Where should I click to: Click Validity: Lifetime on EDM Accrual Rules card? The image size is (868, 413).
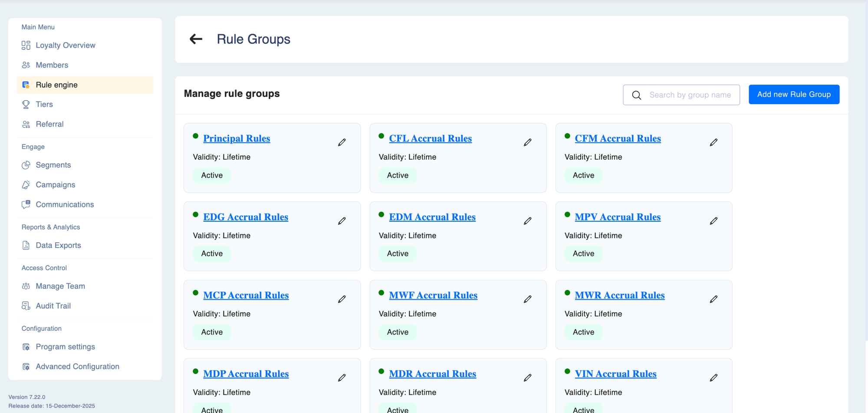coord(408,236)
